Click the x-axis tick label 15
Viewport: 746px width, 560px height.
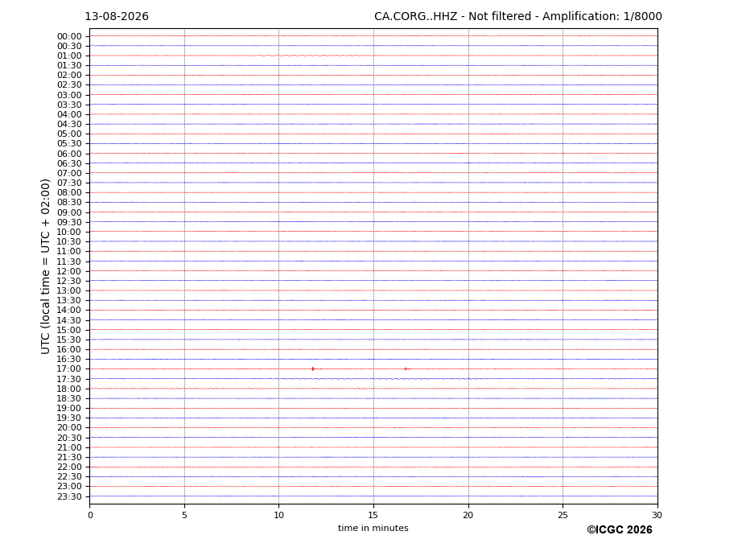(x=373, y=515)
